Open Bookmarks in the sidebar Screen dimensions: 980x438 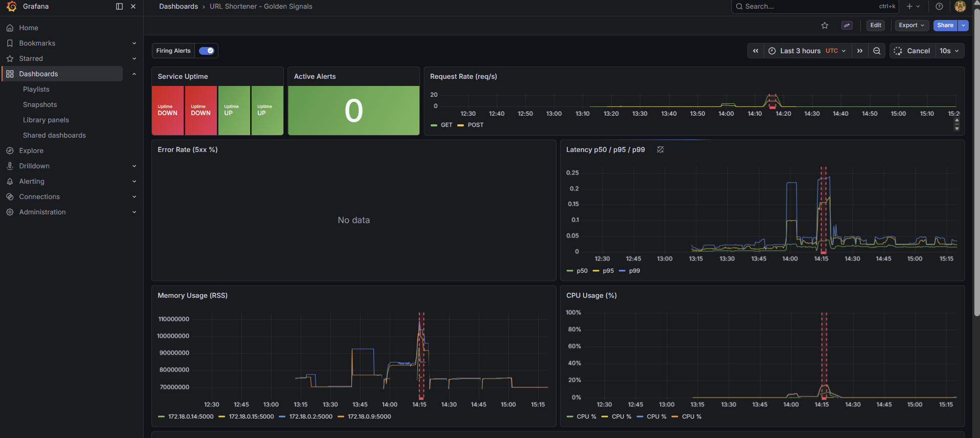point(37,43)
